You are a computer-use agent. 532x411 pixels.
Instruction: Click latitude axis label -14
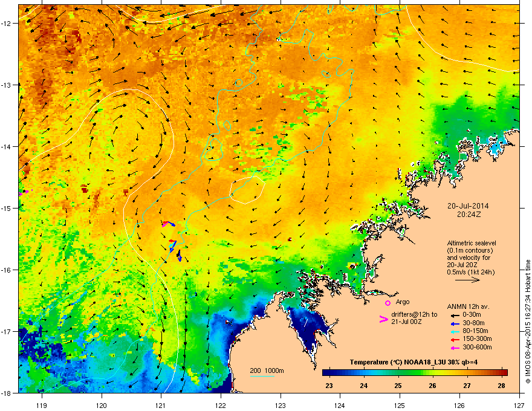click(x=6, y=146)
